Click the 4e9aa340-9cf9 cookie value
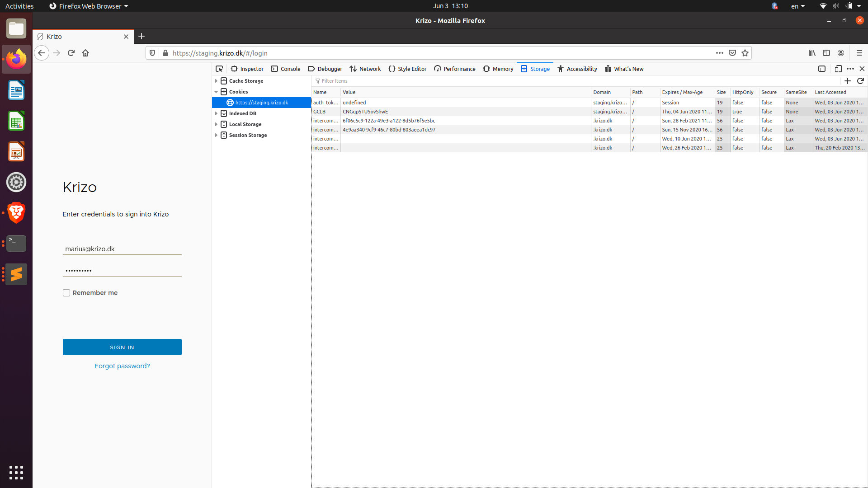 click(466, 130)
